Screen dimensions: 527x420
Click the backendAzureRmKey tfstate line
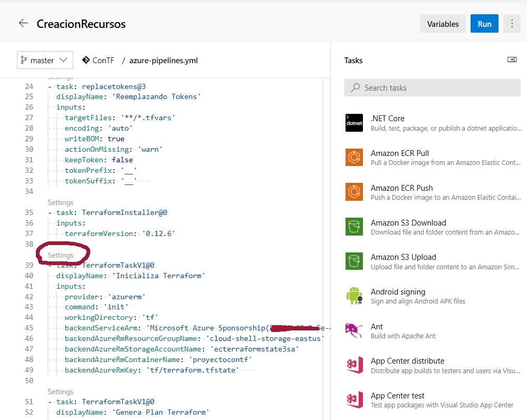(x=152, y=370)
